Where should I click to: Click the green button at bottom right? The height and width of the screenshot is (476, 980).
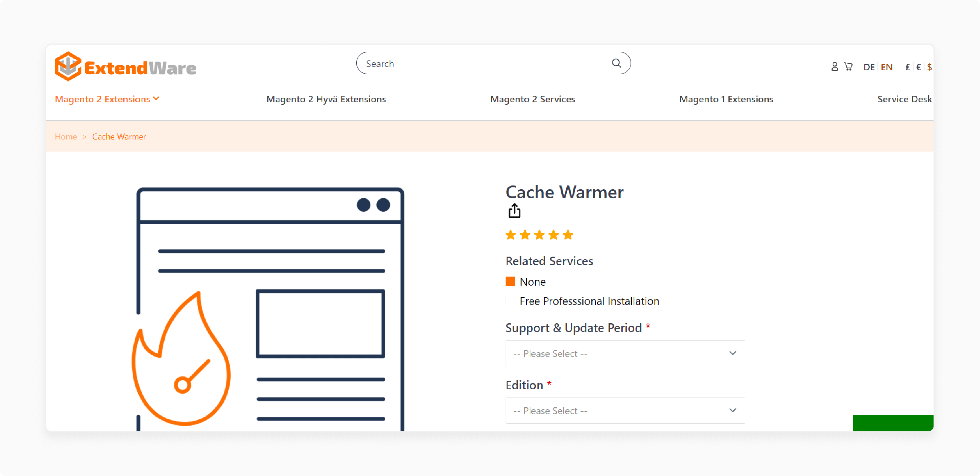tap(893, 423)
